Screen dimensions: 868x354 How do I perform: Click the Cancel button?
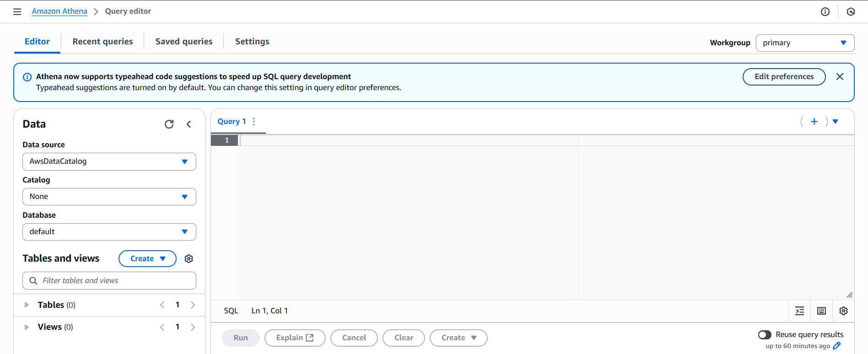pyautogui.click(x=354, y=338)
